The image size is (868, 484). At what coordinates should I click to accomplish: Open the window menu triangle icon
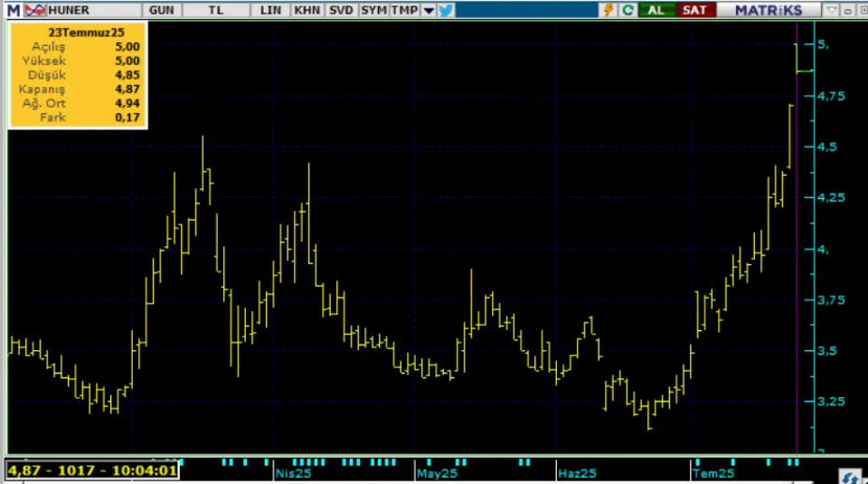pyautogui.click(x=831, y=10)
